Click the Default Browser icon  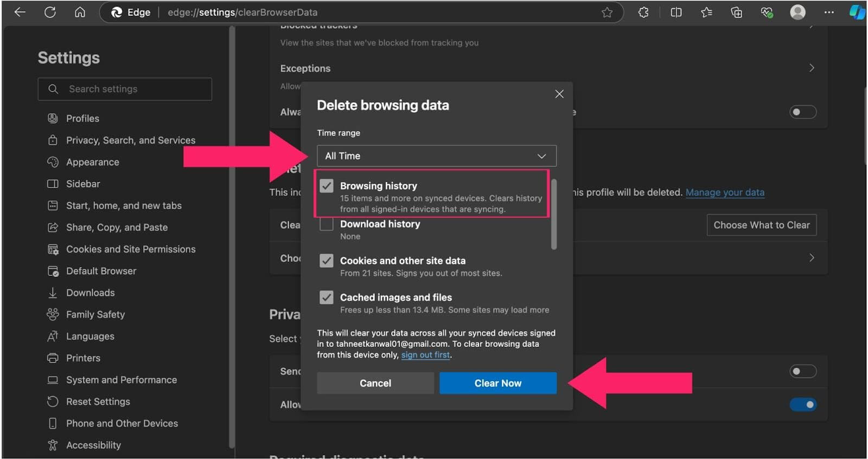53,271
